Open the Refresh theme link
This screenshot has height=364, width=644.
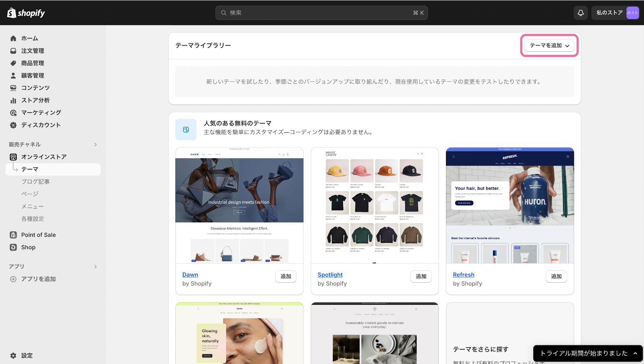(x=464, y=275)
